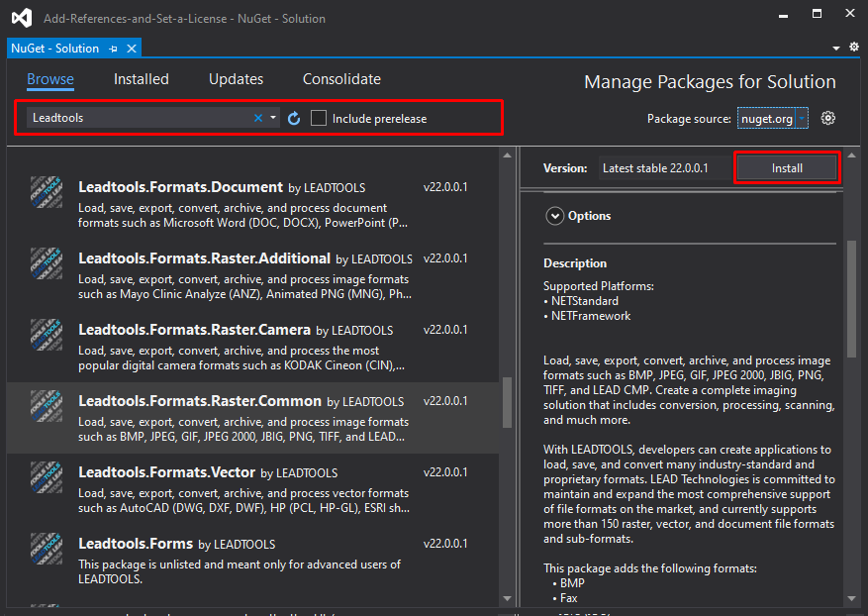Viewport: 868px width, 616px height.
Task: Select Leadtools.Formats.Document package
Action: coord(252,204)
